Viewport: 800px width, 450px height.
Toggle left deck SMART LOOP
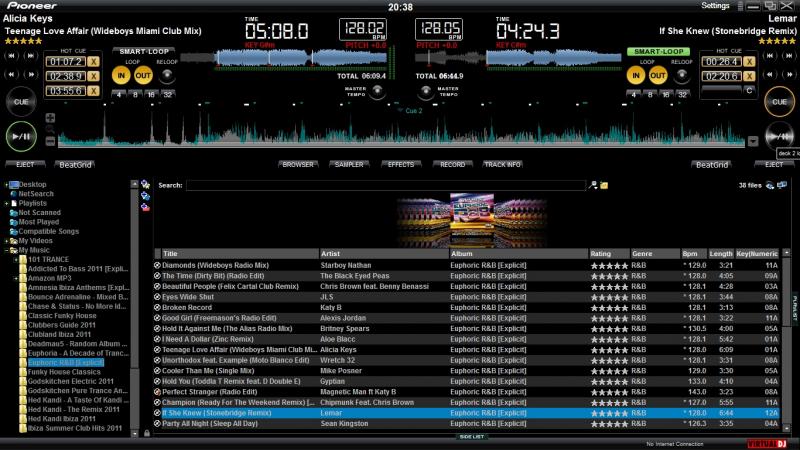pos(144,52)
